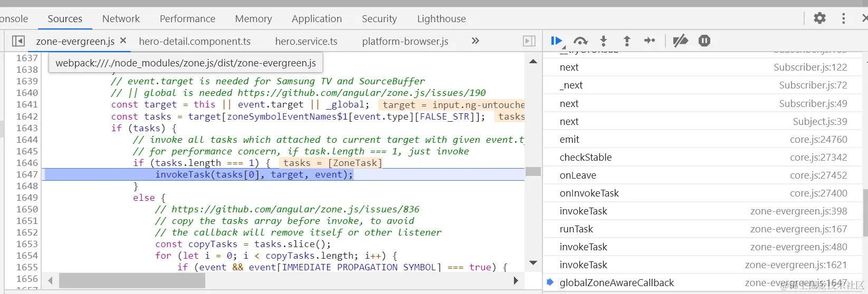
Task: Click the vertical scrollbar down arrow
Action: (533, 263)
